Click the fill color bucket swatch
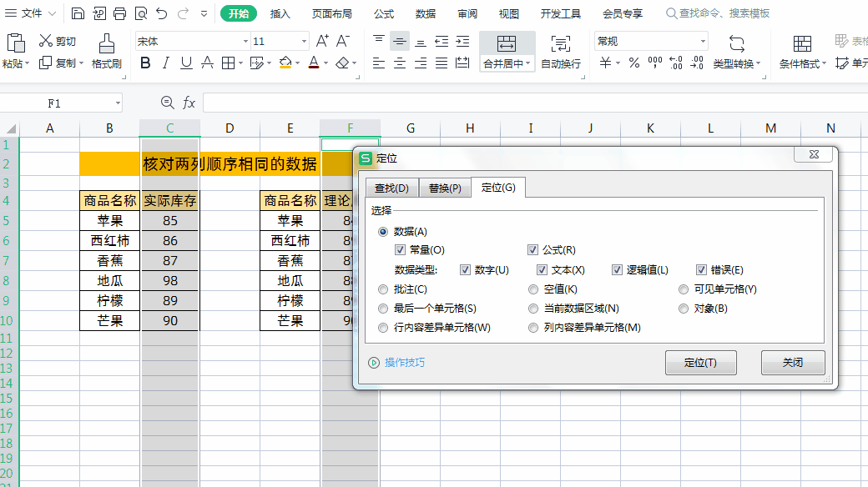 [285, 63]
